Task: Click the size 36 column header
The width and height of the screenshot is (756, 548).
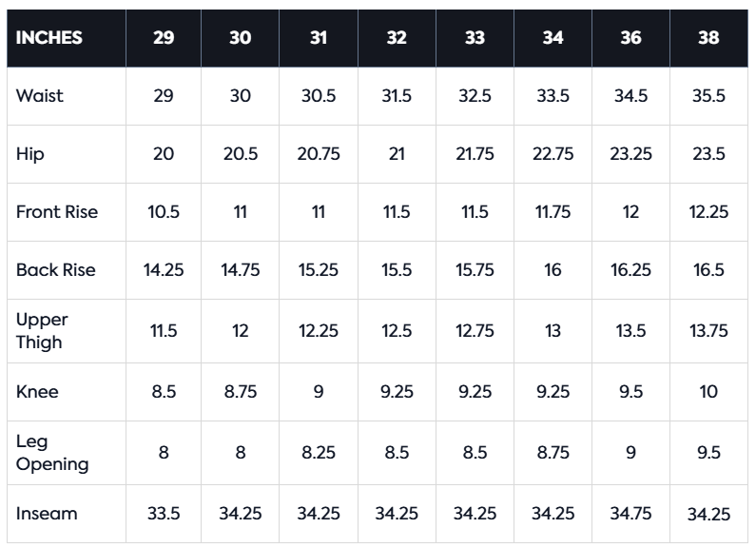Action: click(x=630, y=39)
